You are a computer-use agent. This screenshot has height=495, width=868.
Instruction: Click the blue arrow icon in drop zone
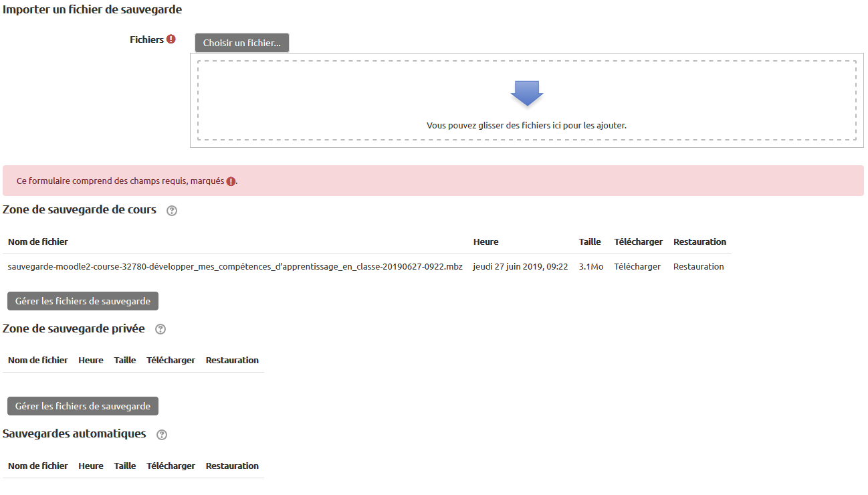coord(526,93)
